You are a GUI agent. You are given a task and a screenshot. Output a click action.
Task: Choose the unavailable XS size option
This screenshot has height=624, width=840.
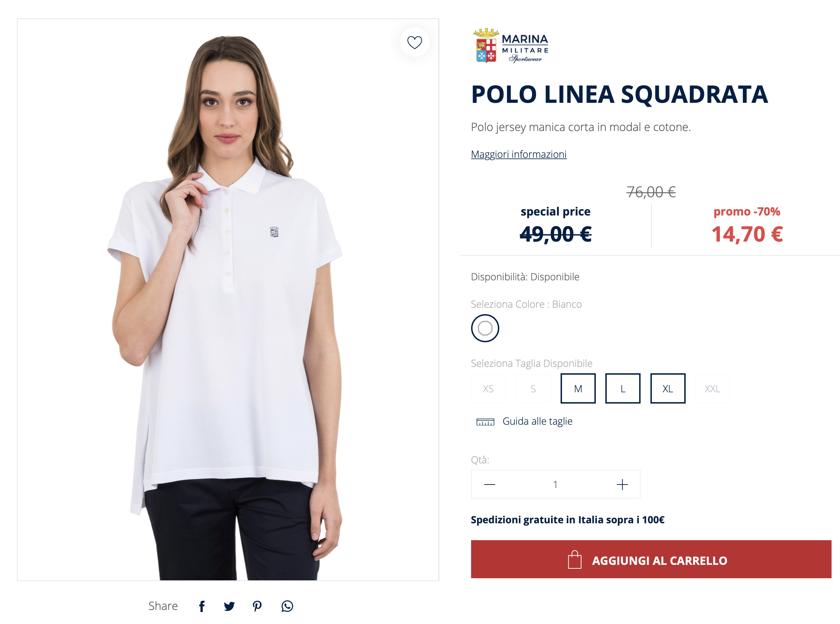pos(488,388)
